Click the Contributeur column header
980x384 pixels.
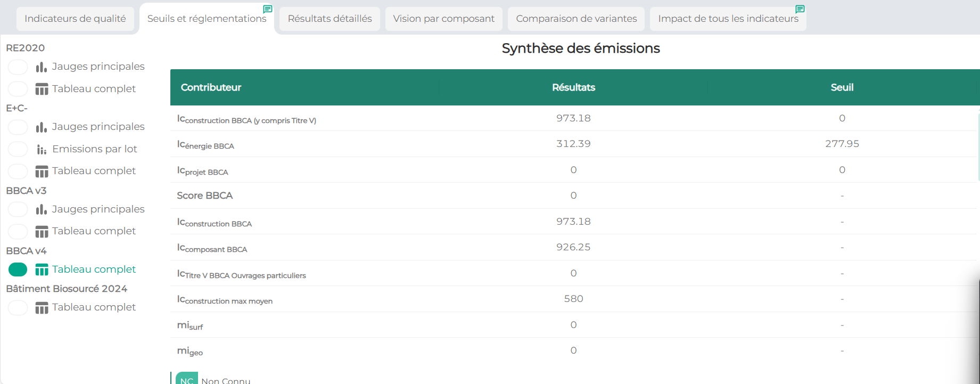point(211,87)
